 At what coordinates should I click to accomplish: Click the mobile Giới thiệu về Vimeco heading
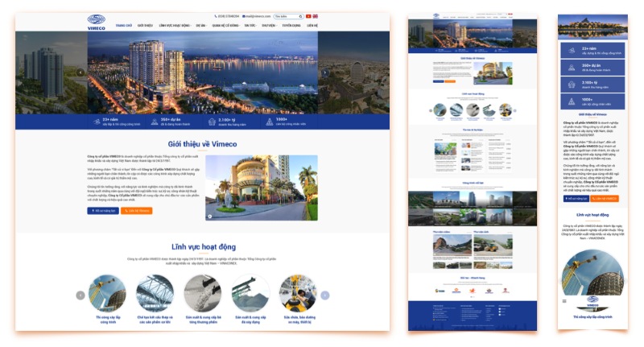592,114
